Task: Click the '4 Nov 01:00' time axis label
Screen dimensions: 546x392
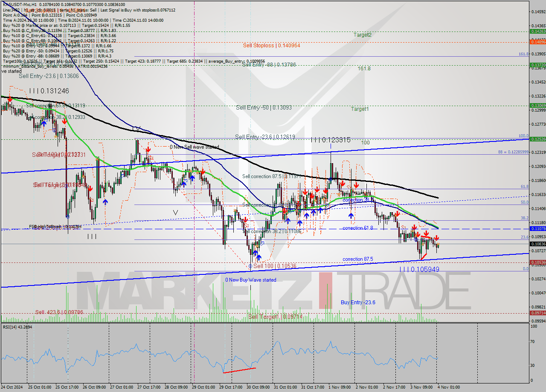Action: tap(449, 387)
